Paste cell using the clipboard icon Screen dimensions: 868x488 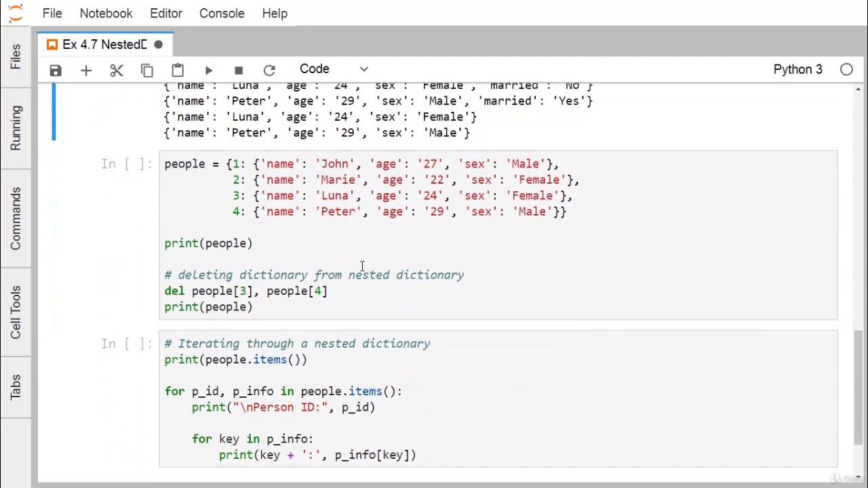(x=178, y=70)
